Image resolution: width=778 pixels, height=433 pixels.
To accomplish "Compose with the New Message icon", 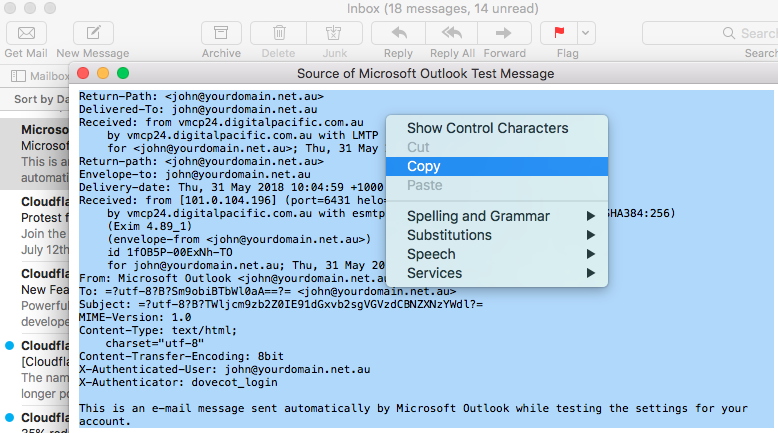I will coord(93,33).
